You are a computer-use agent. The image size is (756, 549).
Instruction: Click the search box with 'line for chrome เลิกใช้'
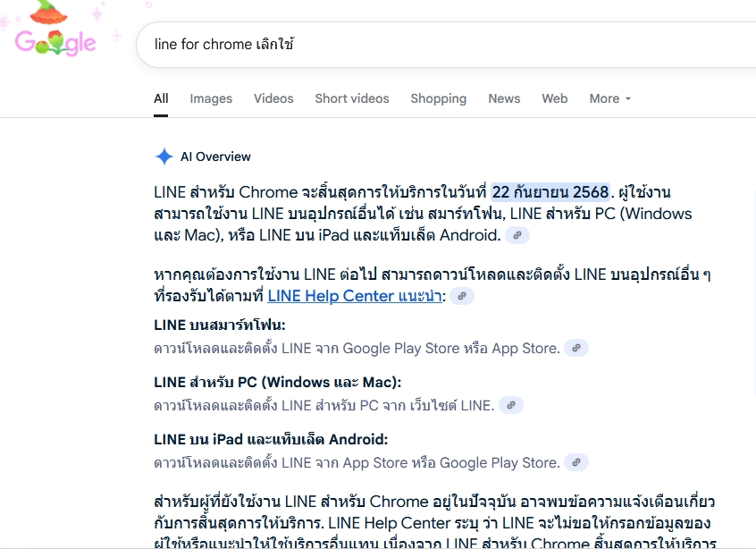point(446,45)
